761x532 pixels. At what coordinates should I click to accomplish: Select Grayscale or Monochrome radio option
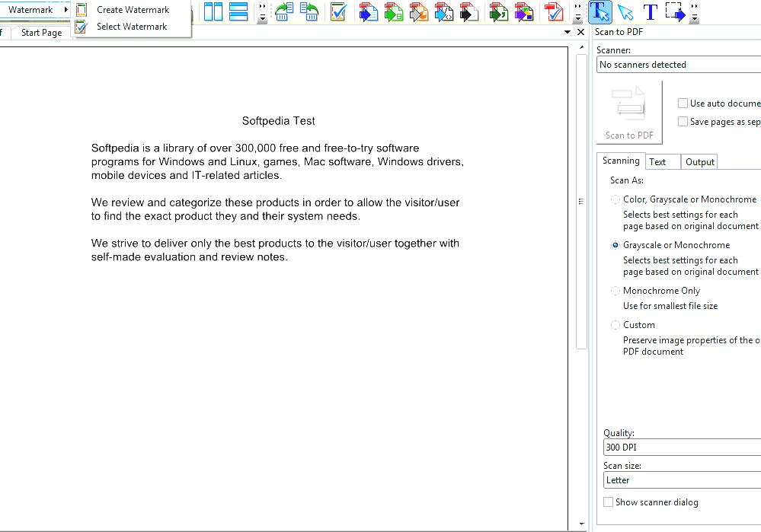[616, 245]
